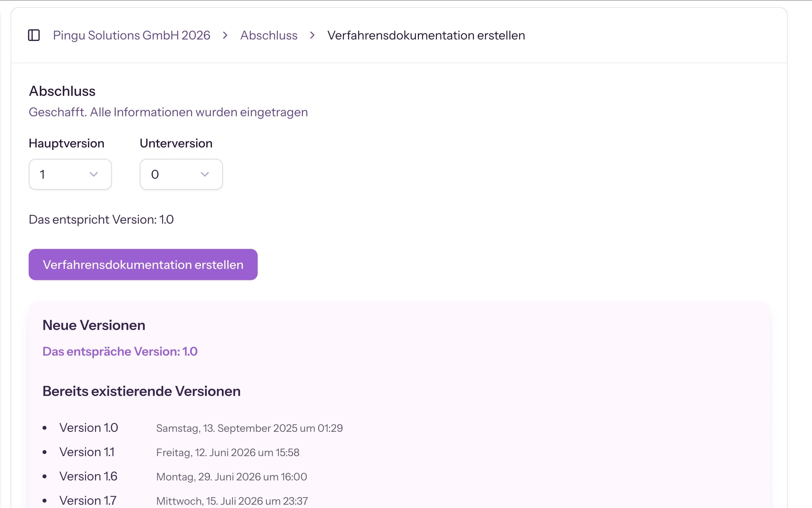This screenshot has width=812, height=508.
Task: Click the purple Verfahrensdokumentation erstellen button
Action: [x=143, y=264]
